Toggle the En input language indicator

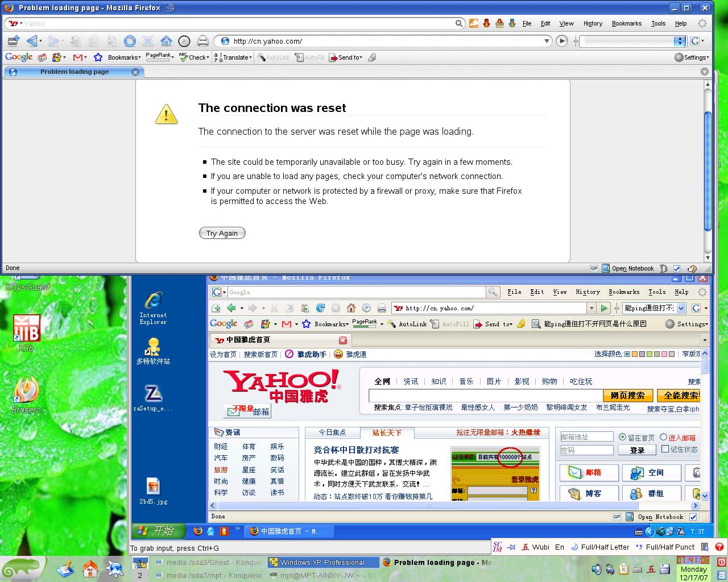(x=560, y=547)
